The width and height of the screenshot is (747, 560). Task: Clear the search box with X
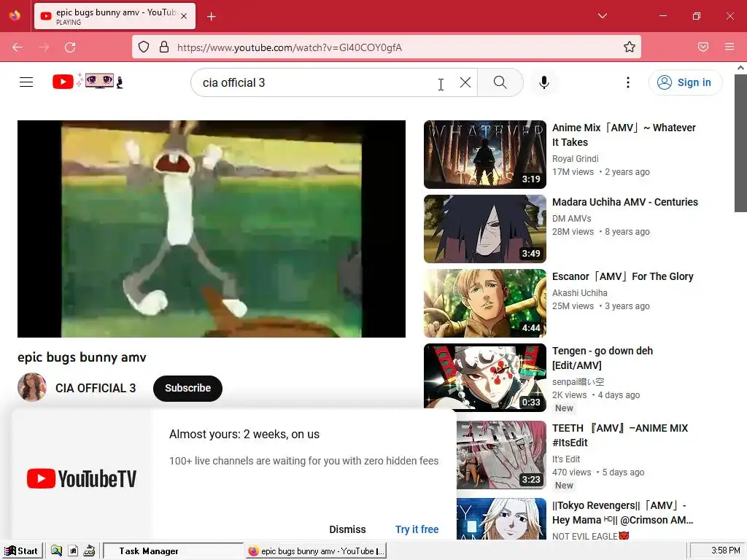coord(465,82)
